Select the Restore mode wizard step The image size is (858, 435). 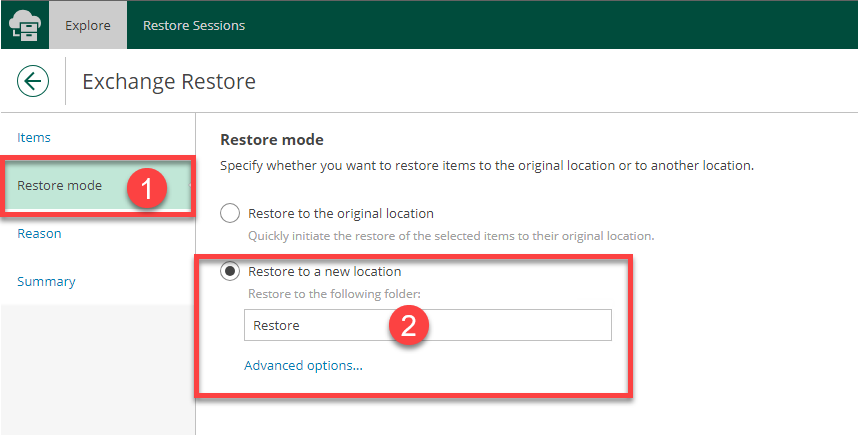[59, 185]
